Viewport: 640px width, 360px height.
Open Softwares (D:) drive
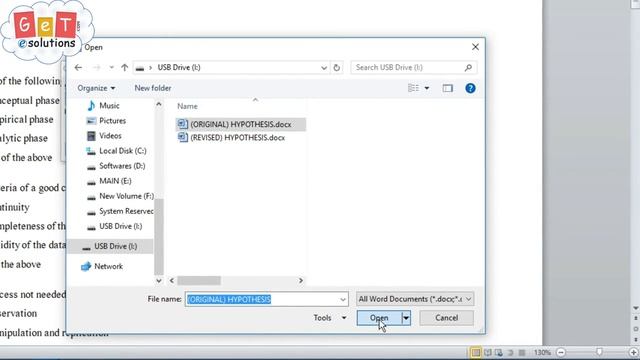[122, 166]
